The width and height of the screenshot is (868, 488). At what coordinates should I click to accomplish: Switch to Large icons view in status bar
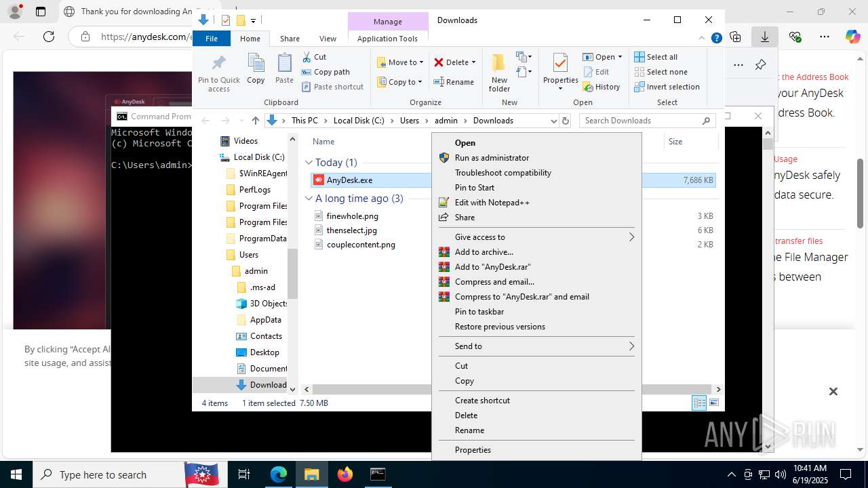(713, 403)
